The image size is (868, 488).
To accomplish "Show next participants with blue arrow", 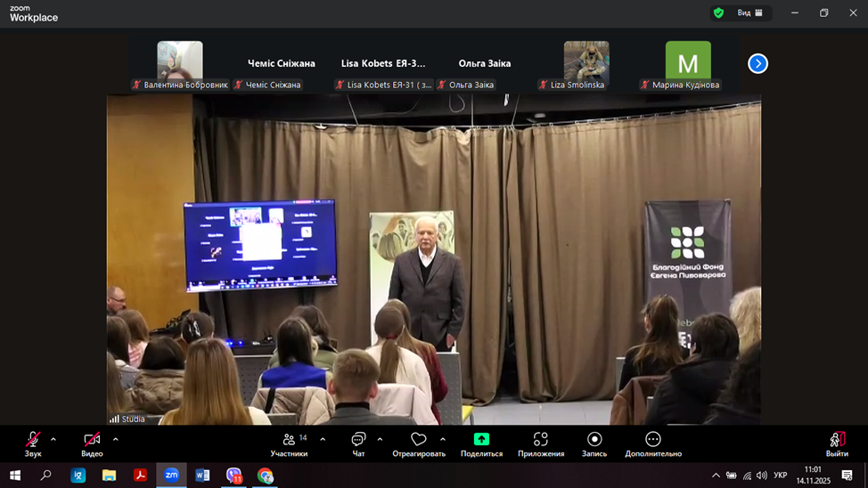I will [x=757, y=63].
